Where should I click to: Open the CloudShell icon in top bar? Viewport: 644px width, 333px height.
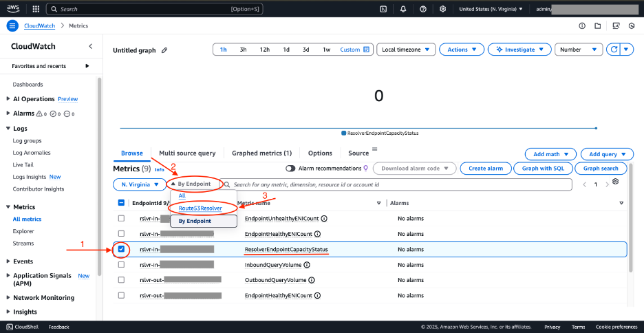pyautogui.click(x=383, y=9)
